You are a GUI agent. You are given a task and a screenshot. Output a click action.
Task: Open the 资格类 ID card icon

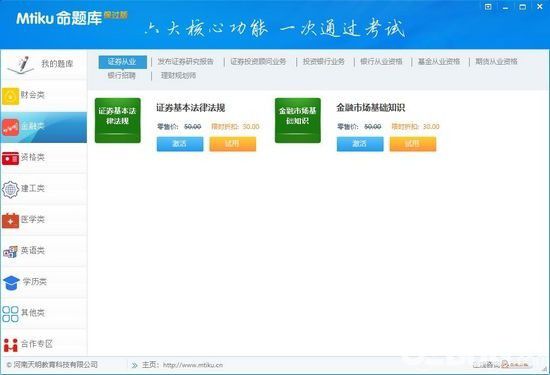tap(11, 158)
